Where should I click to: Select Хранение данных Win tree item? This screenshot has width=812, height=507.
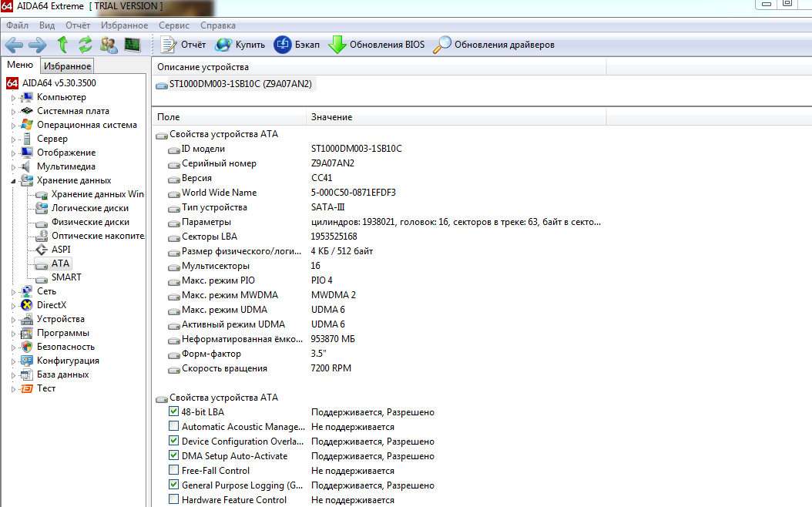point(89,194)
